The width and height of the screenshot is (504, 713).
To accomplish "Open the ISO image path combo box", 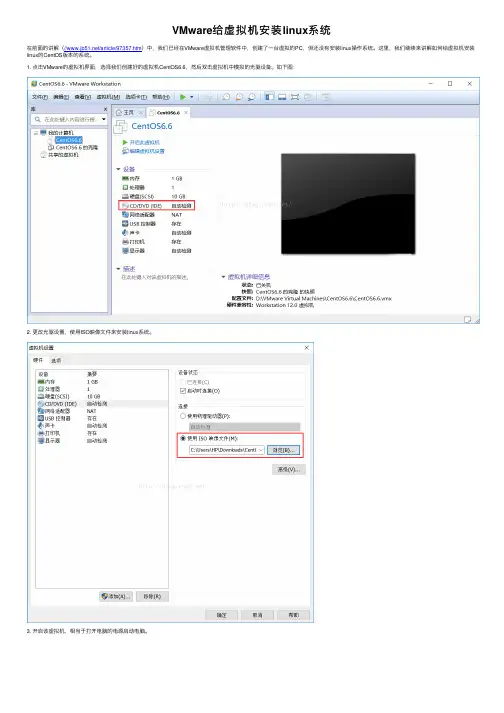I will 227,450.
